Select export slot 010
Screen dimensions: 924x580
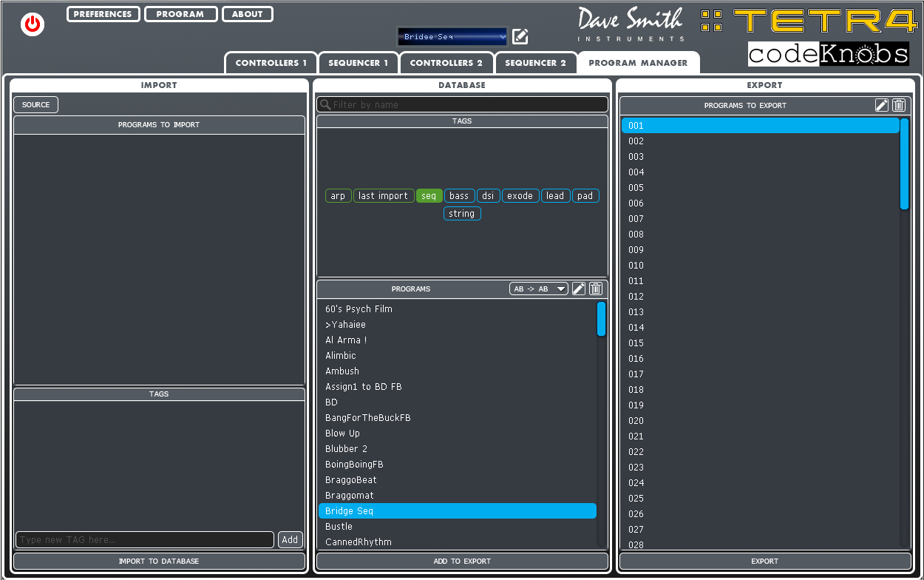(x=761, y=266)
